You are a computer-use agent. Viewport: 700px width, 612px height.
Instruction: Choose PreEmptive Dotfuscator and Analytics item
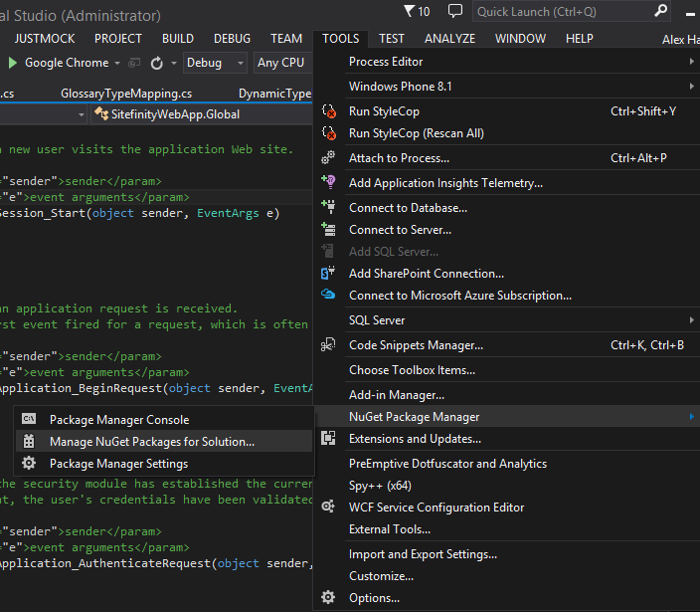click(507, 464)
